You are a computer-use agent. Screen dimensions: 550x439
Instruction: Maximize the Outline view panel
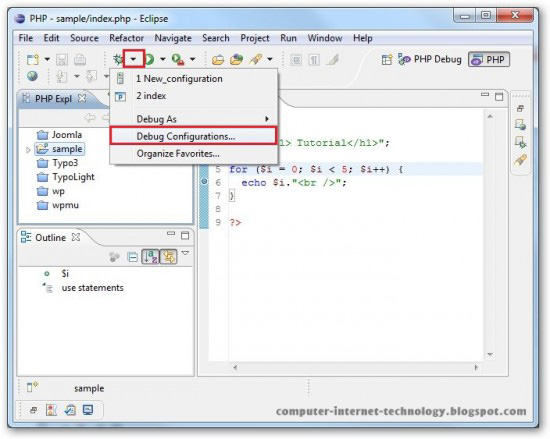point(185,235)
